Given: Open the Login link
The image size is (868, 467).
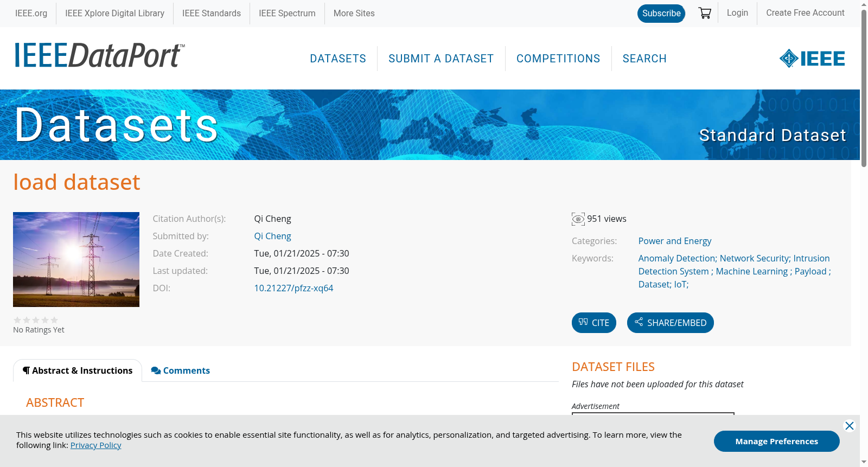Looking at the screenshot, I should tap(737, 13).
